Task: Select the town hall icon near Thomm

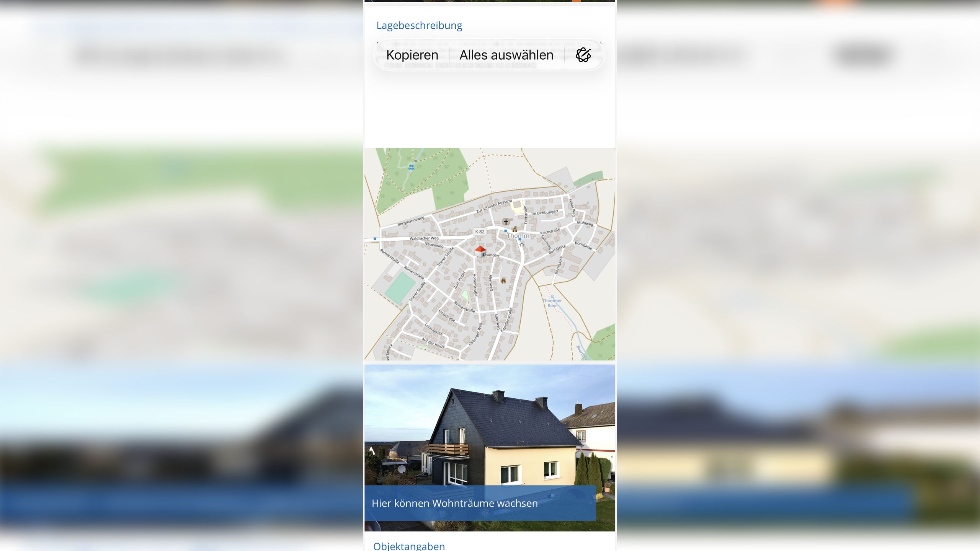Action: [x=515, y=229]
